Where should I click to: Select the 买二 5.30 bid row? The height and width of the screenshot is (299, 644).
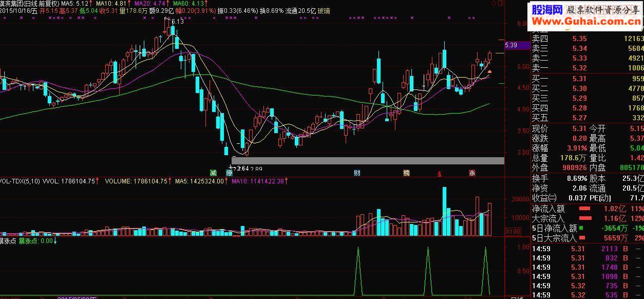coord(587,88)
